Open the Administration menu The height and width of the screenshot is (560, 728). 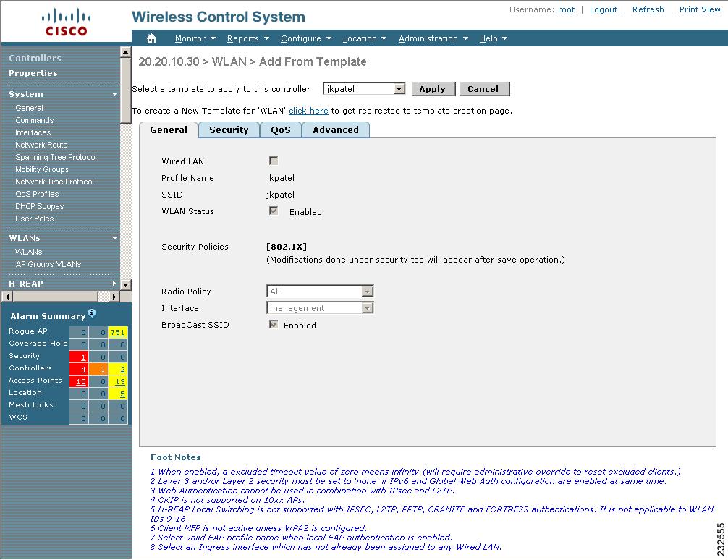(x=433, y=38)
